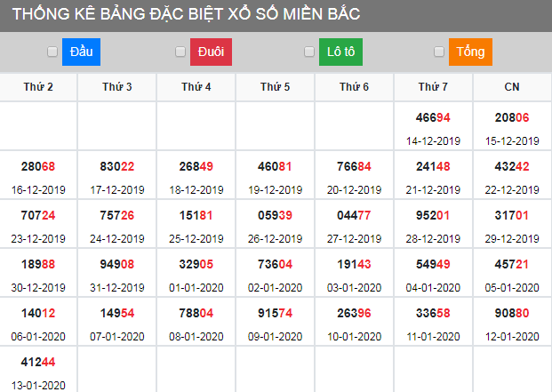
Task: Click the Thứ 7 column header
Action: pyautogui.click(x=433, y=86)
